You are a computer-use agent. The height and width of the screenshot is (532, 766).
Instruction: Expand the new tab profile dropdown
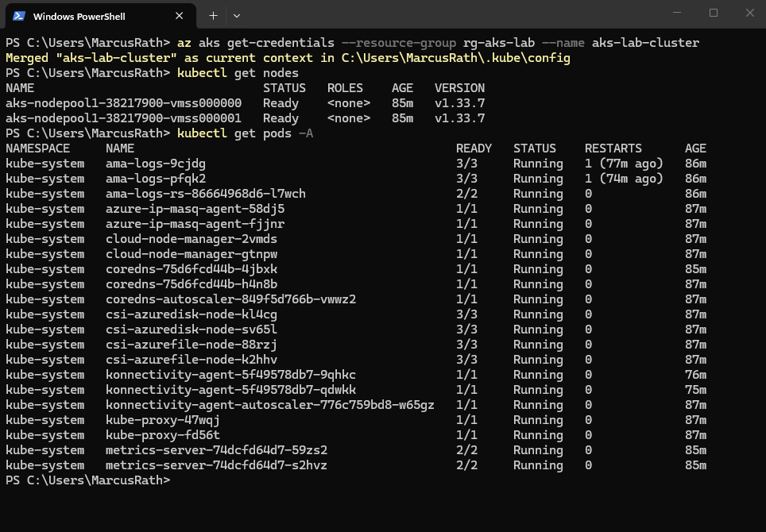(237, 15)
